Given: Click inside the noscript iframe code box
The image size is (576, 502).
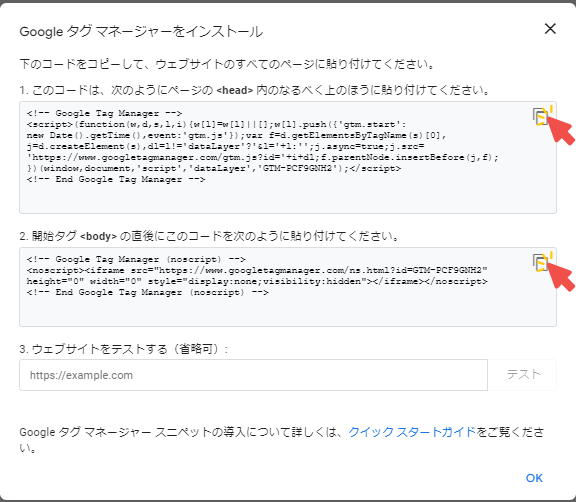Looking at the screenshot, I should [x=288, y=287].
